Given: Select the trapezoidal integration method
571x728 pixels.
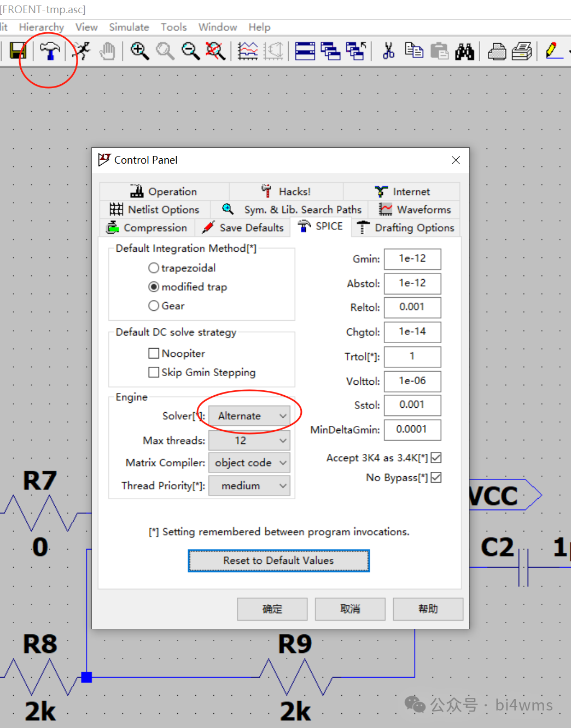Looking at the screenshot, I should 154,268.
